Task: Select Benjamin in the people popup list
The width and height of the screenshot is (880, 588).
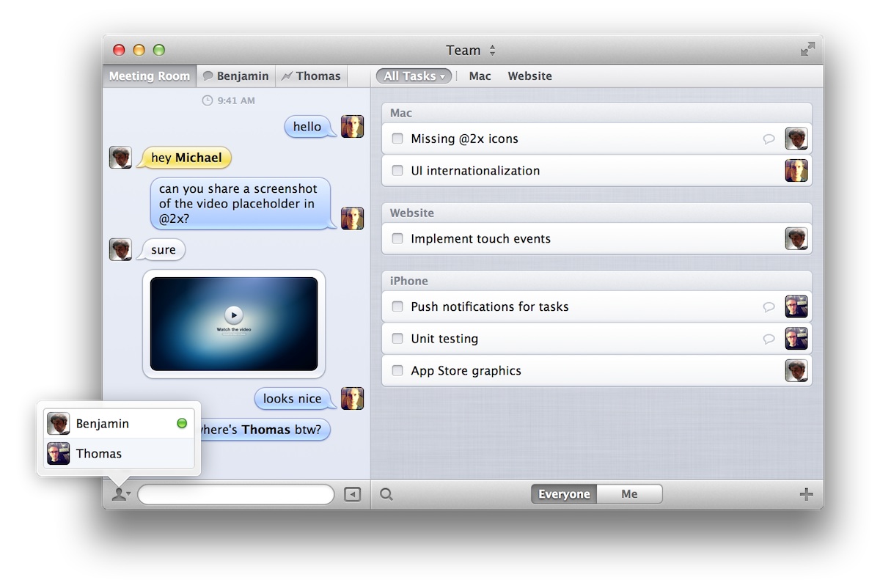Action: click(x=119, y=424)
